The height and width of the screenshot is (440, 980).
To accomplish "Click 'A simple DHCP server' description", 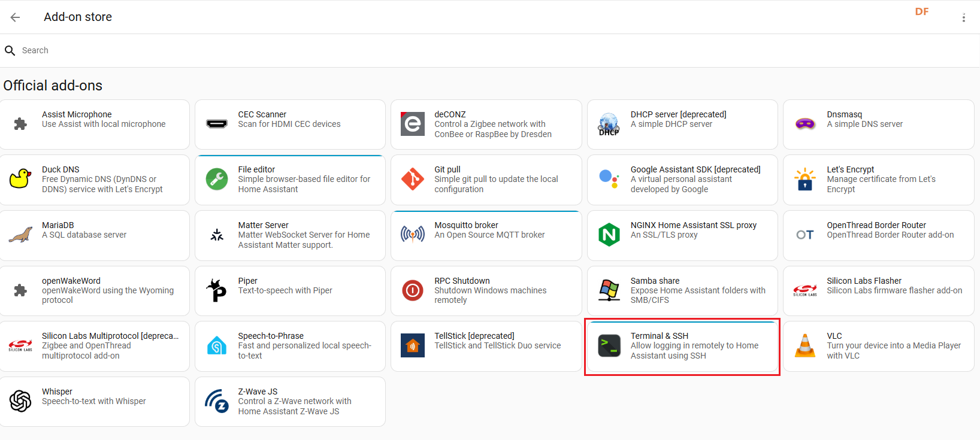I will pos(672,124).
